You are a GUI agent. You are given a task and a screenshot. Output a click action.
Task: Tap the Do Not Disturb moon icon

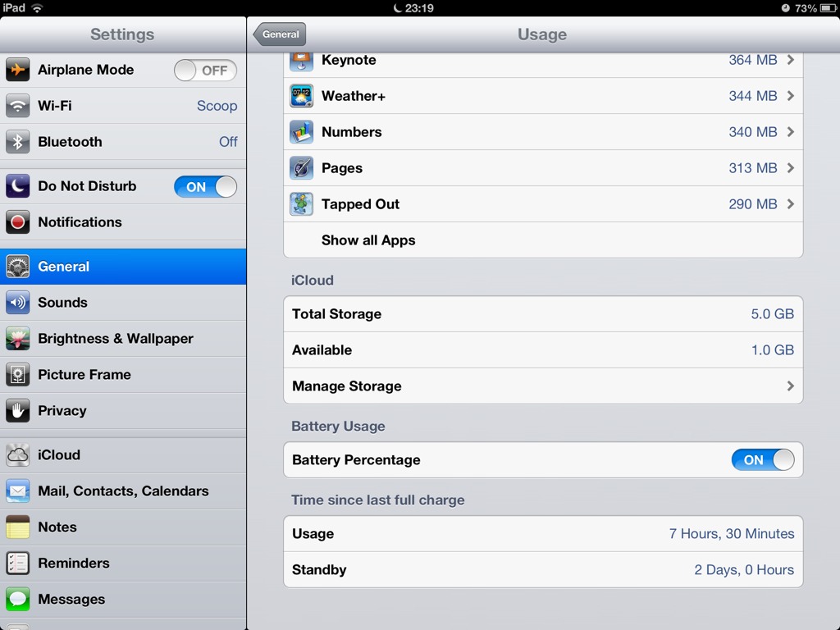pyautogui.click(x=18, y=186)
